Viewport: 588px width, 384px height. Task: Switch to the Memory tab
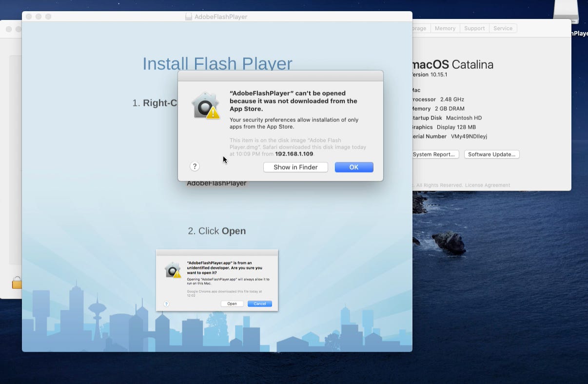point(445,28)
